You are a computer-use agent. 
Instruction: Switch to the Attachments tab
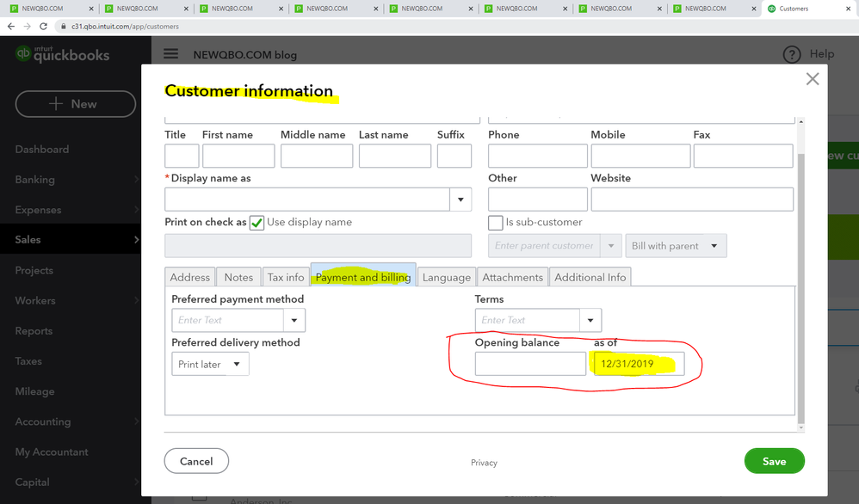point(512,277)
